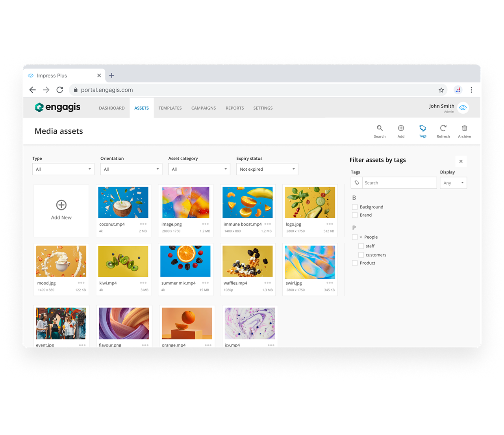Refresh the media assets list
Screen dimensions: 504x435
click(443, 129)
